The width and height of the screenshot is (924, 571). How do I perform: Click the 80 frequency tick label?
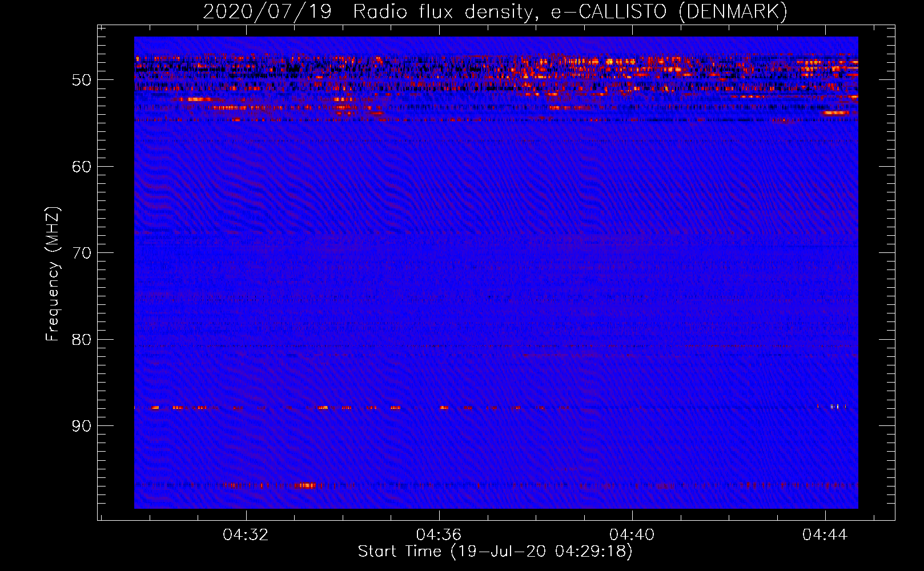pos(82,340)
